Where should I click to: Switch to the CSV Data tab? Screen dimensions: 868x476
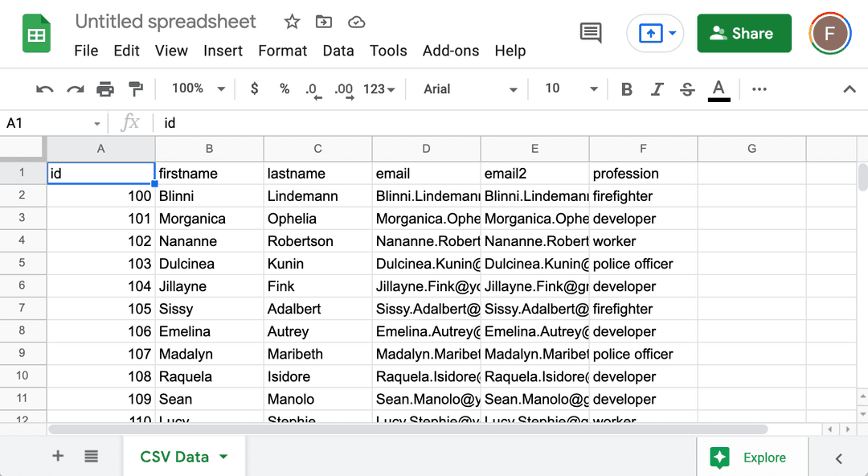click(x=175, y=455)
